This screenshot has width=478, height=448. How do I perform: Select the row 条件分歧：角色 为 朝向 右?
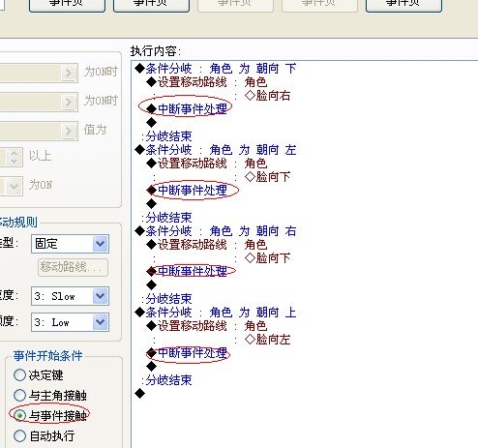(216, 231)
